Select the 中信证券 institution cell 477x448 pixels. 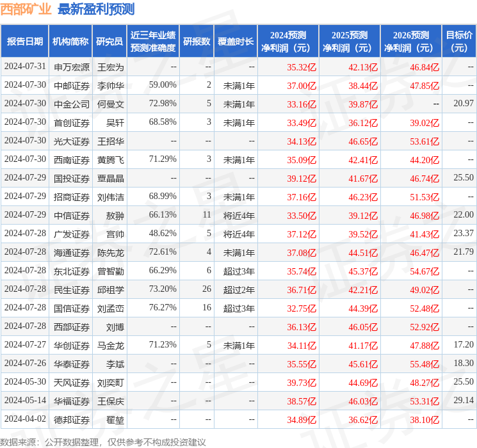coord(72,216)
